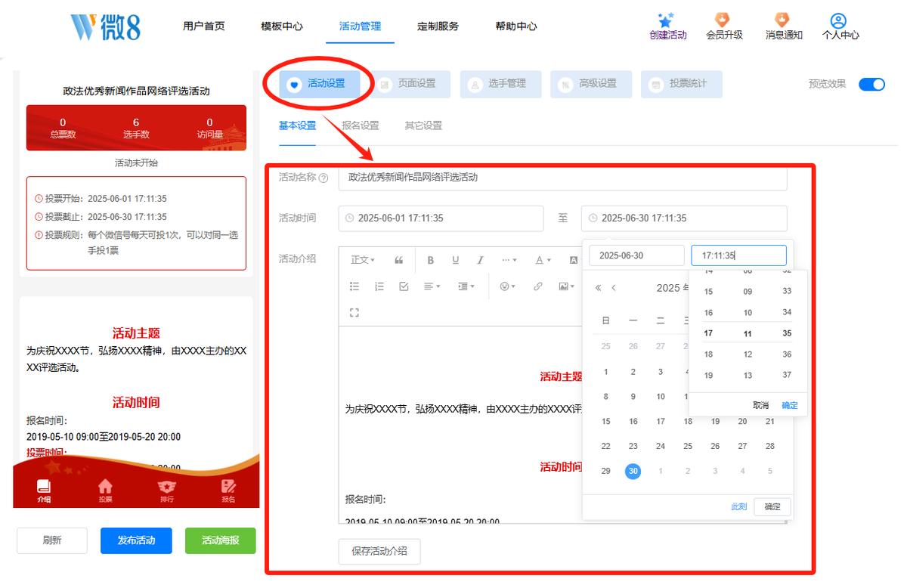Image resolution: width=907 pixels, height=588 pixels.
Task: Insert a to-do checklist
Action: click(x=404, y=286)
